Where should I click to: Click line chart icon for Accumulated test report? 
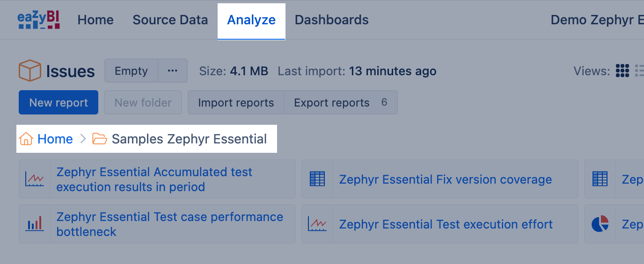coord(35,179)
